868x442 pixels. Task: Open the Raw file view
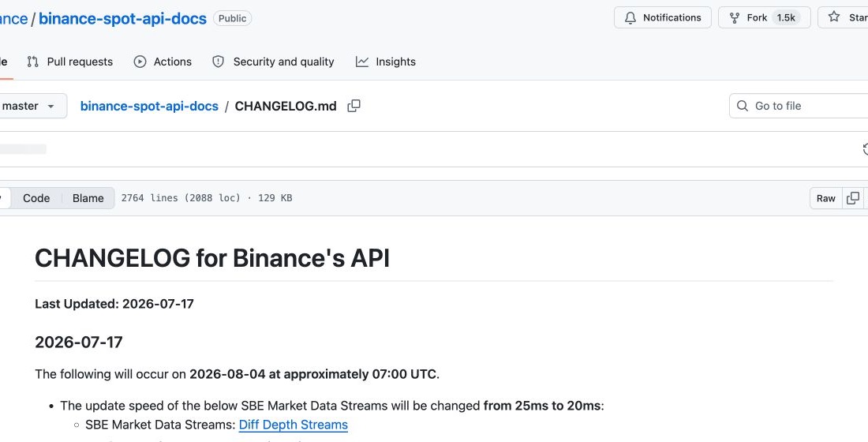(826, 198)
